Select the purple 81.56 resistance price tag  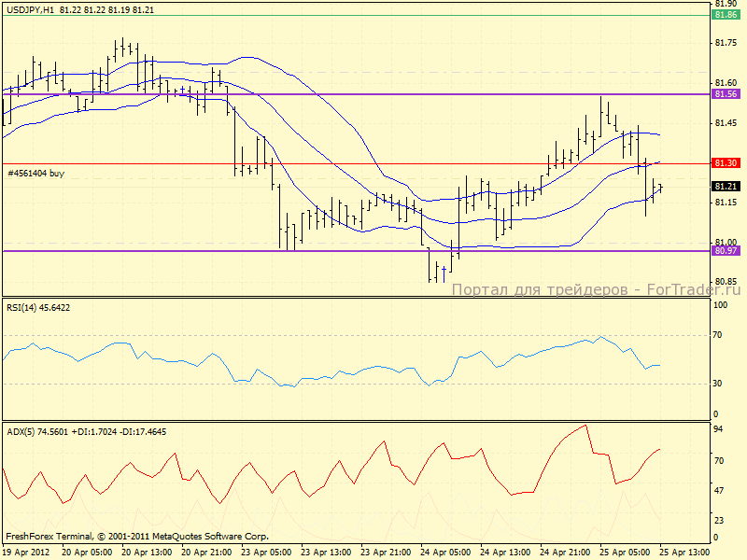(726, 94)
